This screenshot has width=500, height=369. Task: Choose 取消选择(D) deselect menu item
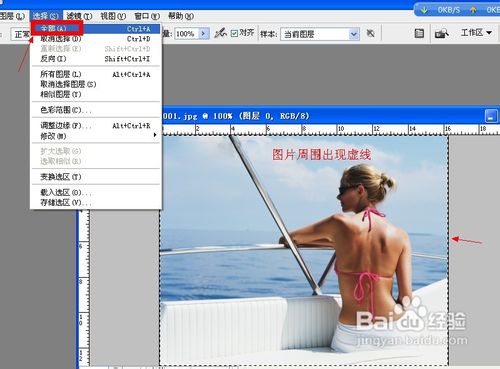click(x=95, y=39)
